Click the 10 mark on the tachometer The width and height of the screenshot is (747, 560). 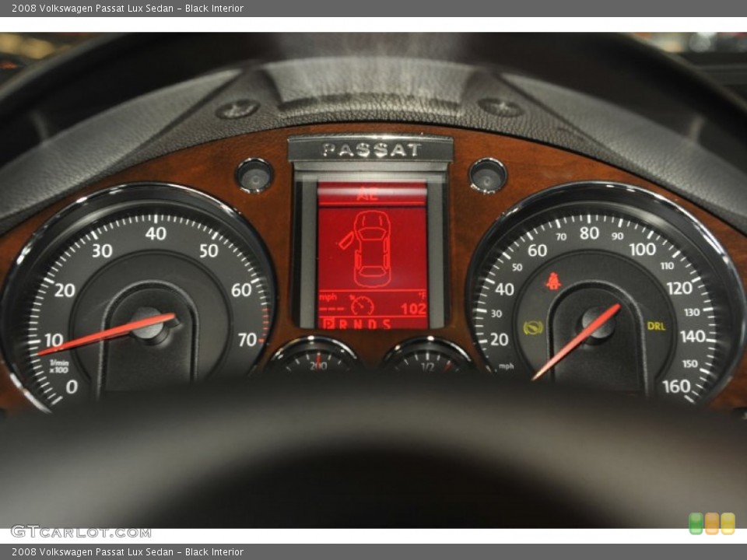(x=54, y=341)
